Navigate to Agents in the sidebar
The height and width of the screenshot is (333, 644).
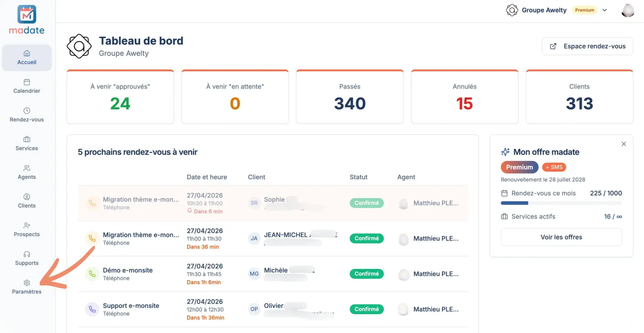(27, 172)
